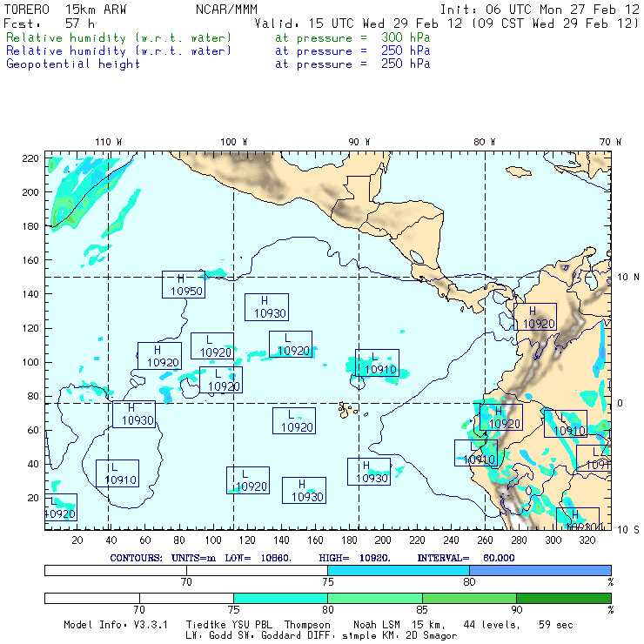
Task: Click the blue 'Relative humidity (w.r.t. water)' label
Action: (x=118, y=51)
